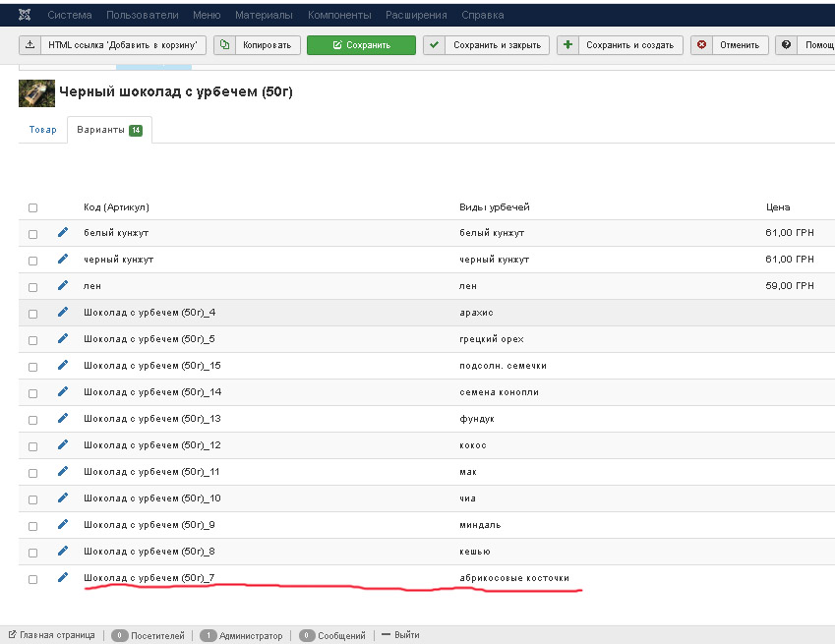Toggle the select-all checkbox in table header
Viewport: 835px width, 644px height.
coord(33,207)
